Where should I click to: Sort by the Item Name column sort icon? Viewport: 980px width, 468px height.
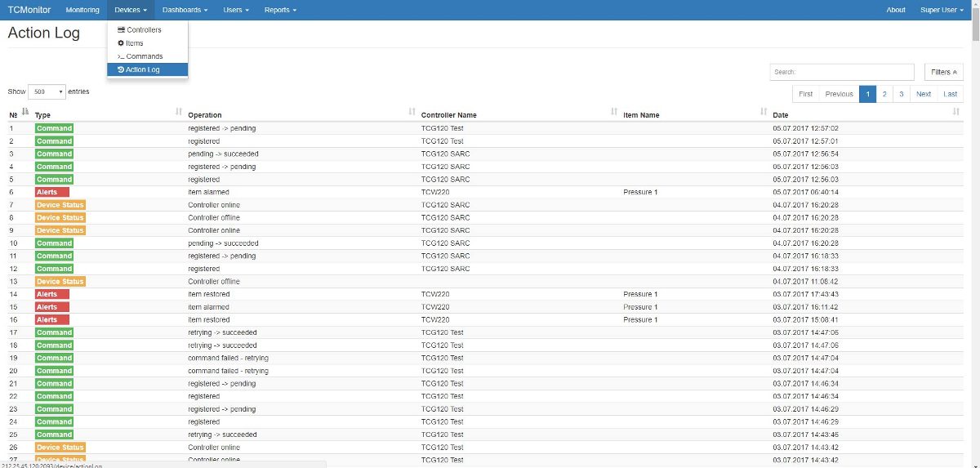pos(764,112)
